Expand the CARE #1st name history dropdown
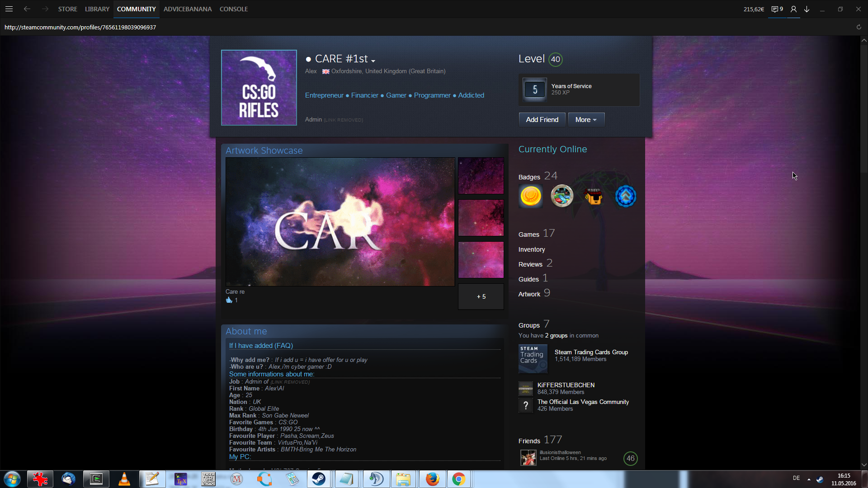This screenshot has width=868, height=488. coord(373,61)
